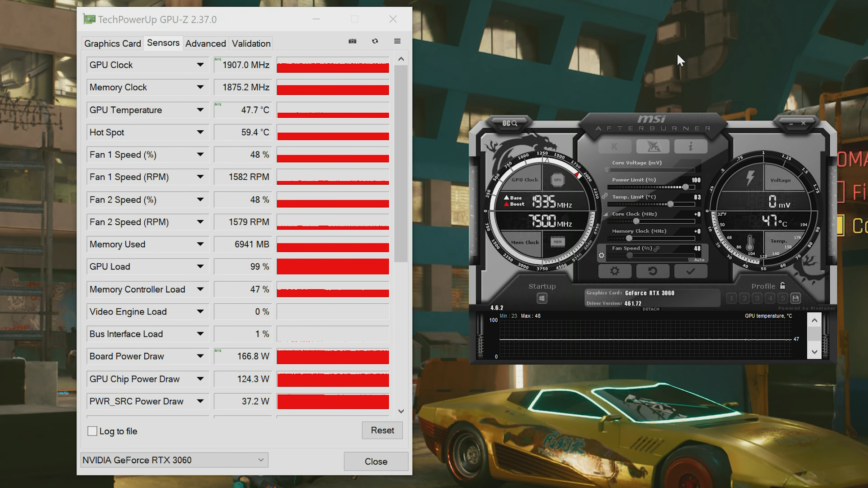Toggle Auto fan speed mode in Afterburner
Screen dimensions: 868x488
(x=699, y=260)
